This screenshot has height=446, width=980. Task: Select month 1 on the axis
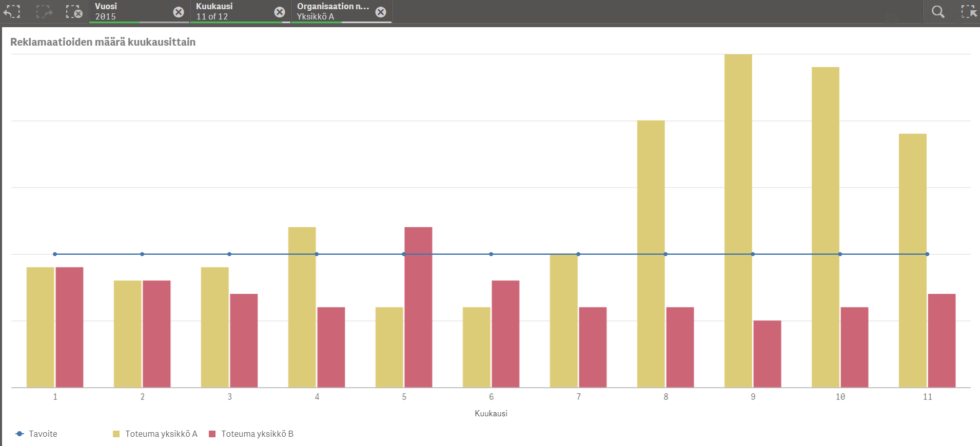(x=55, y=397)
